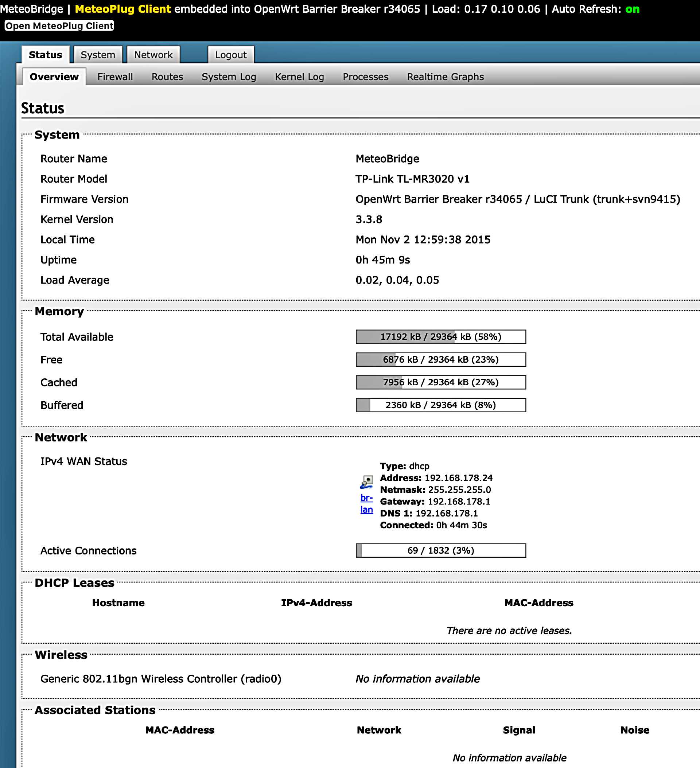Click the DHCP Leases section legend

coord(74,583)
